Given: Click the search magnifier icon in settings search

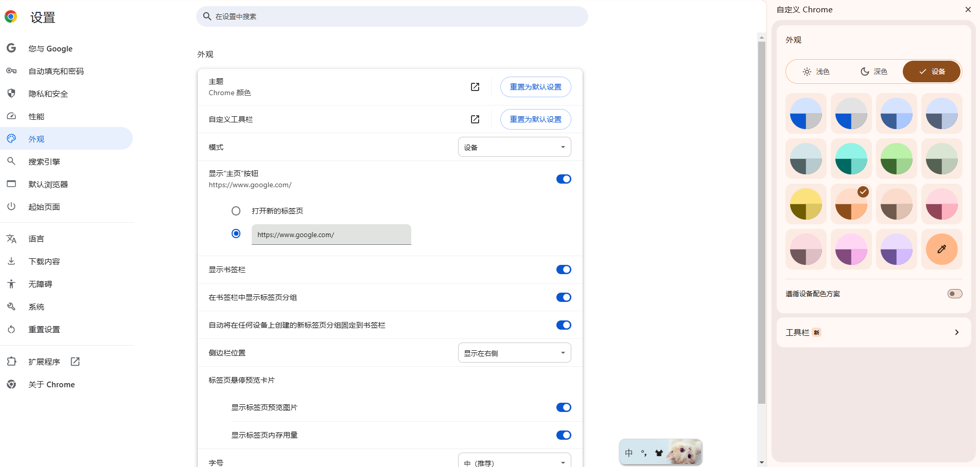Looking at the screenshot, I should coord(207,16).
